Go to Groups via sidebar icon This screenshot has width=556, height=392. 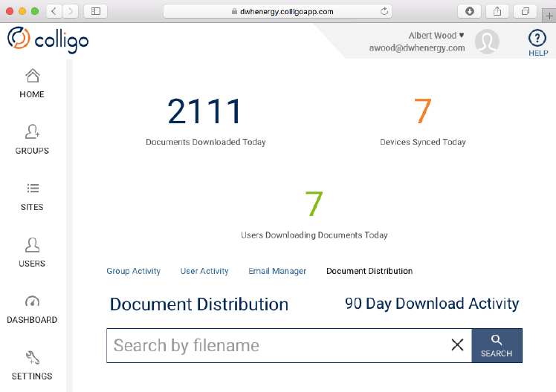tap(32, 132)
